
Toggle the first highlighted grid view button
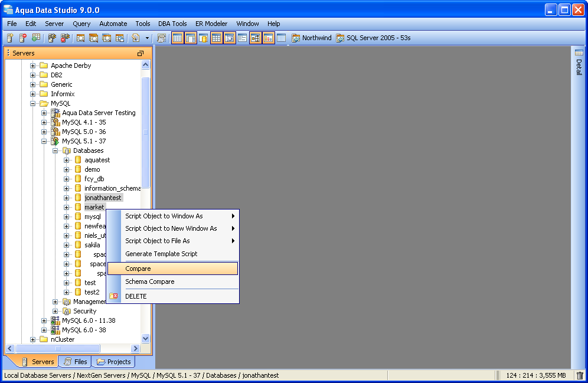click(x=178, y=38)
